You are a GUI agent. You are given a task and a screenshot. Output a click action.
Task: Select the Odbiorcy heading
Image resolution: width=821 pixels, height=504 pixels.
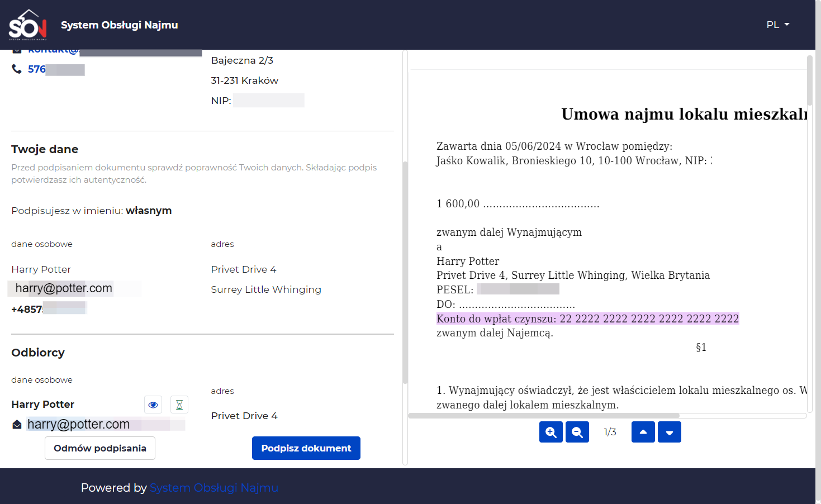pos(38,353)
